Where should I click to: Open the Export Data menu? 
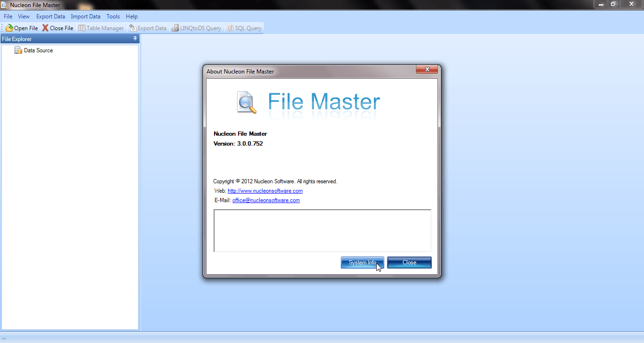click(50, 16)
